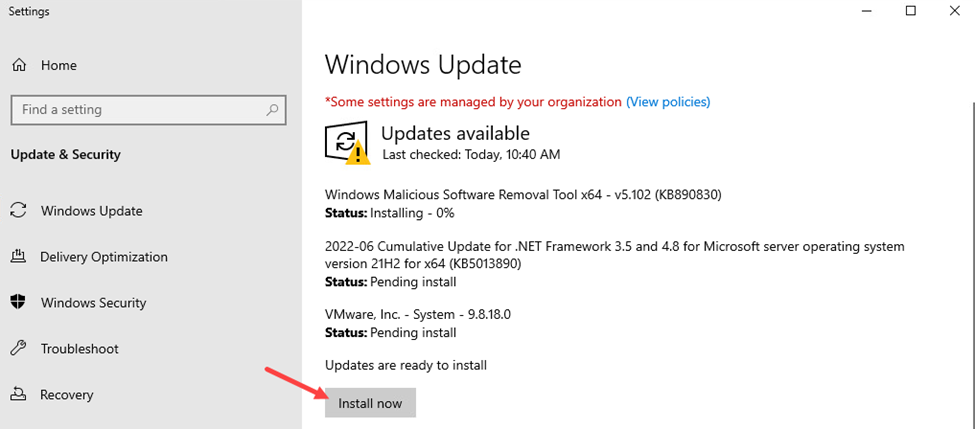Viewport: 975px width, 429px height.
Task: Minimize the Settings window
Action: 866,11
